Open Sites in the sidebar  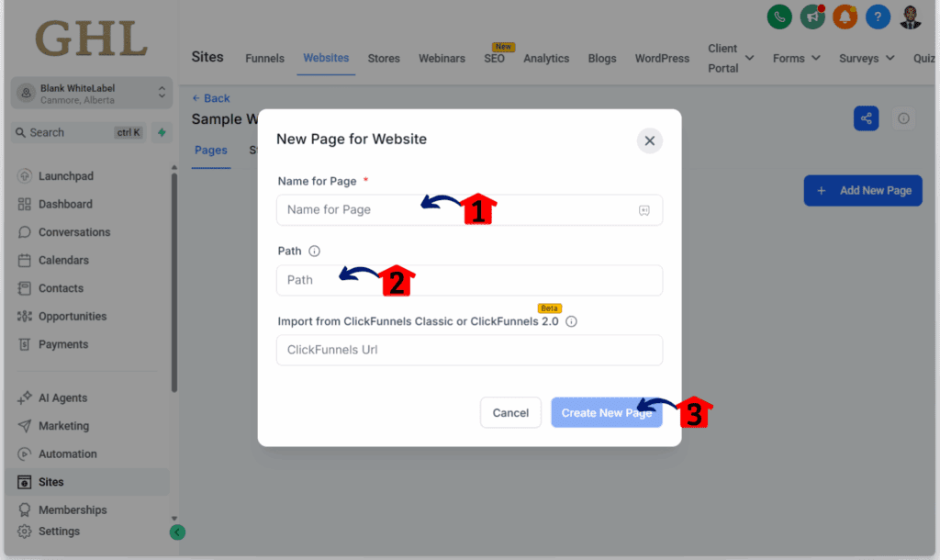[x=87, y=482]
